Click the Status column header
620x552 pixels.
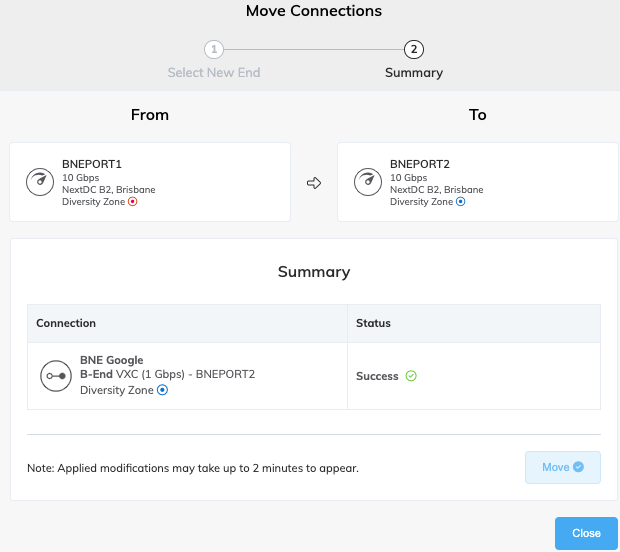(373, 324)
